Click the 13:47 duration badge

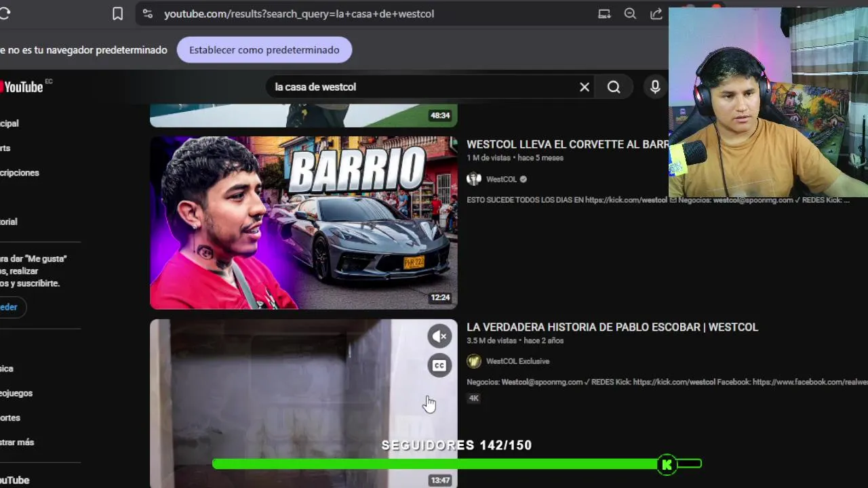click(x=440, y=481)
